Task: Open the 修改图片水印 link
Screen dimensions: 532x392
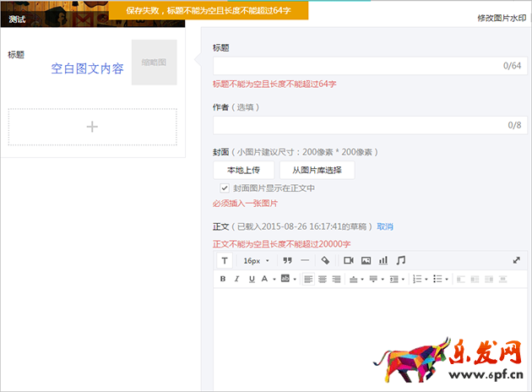Action: point(502,18)
